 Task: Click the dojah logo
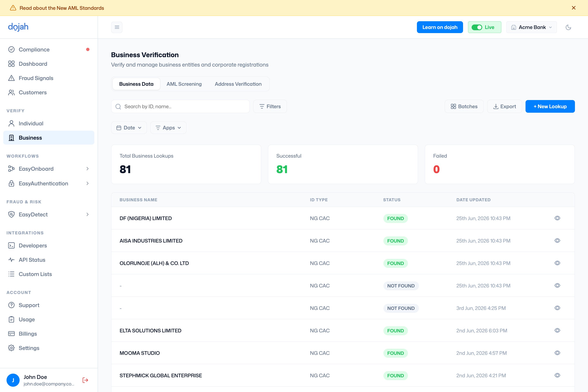point(18,27)
